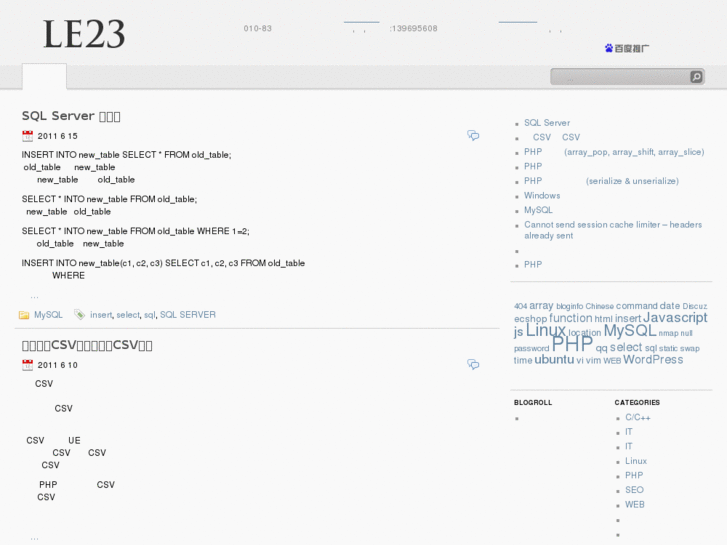The height and width of the screenshot is (545, 727).
Task: Click the calendar icon beside 2011 6 10
Action: (27, 365)
